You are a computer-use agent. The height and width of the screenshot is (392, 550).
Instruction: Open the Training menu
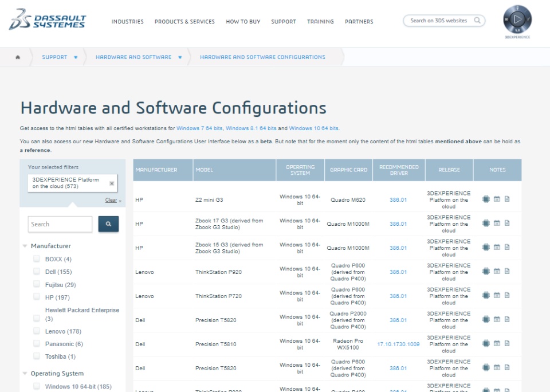coord(320,21)
